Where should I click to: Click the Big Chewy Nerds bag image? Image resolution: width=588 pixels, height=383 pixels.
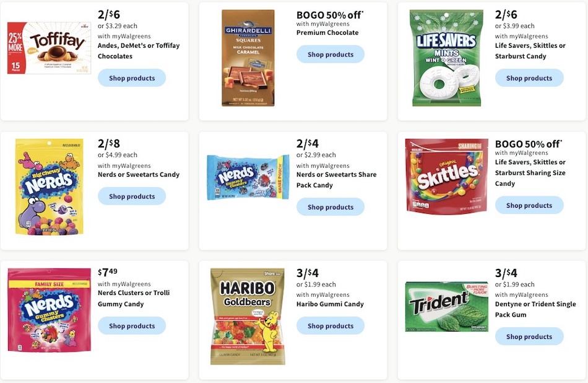(x=49, y=186)
